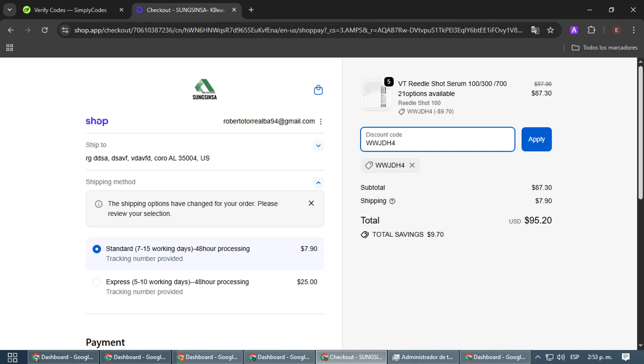Dismiss the shipping options changed notice
Image resolution: width=644 pixels, height=364 pixels.
coord(311,203)
